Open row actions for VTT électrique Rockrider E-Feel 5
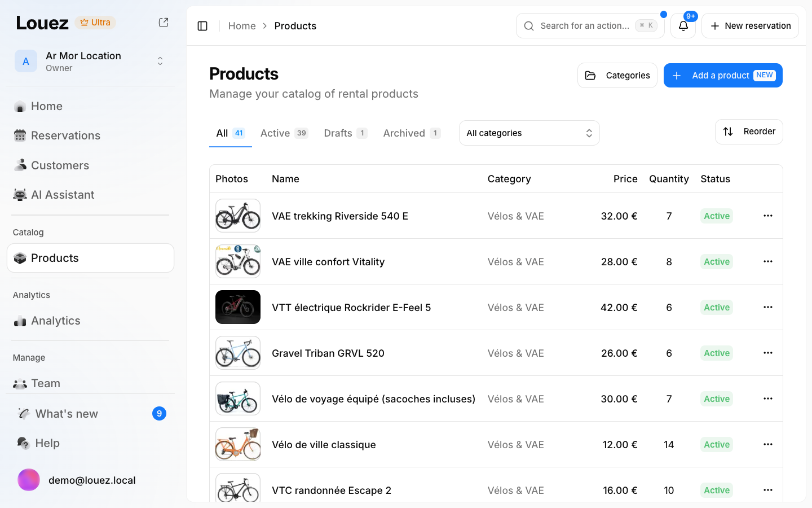The image size is (812, 508). (x=767, y=308)
